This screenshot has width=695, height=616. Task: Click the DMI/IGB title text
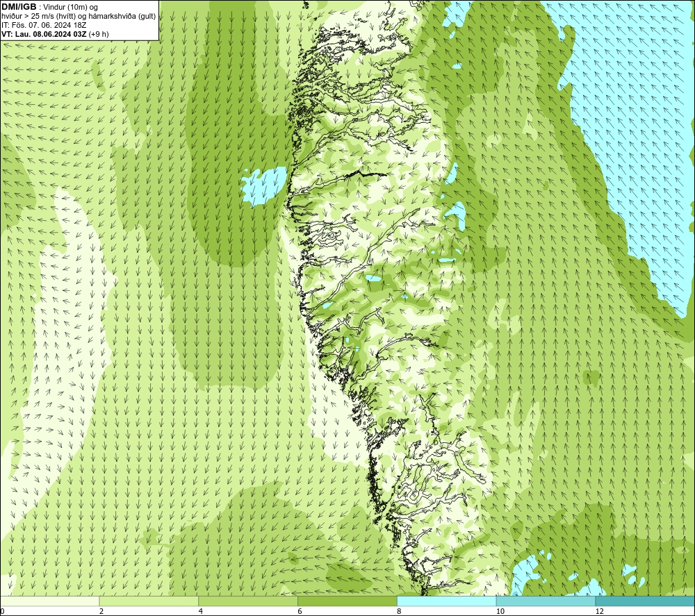pyautogui.click(x=19, y=8)
